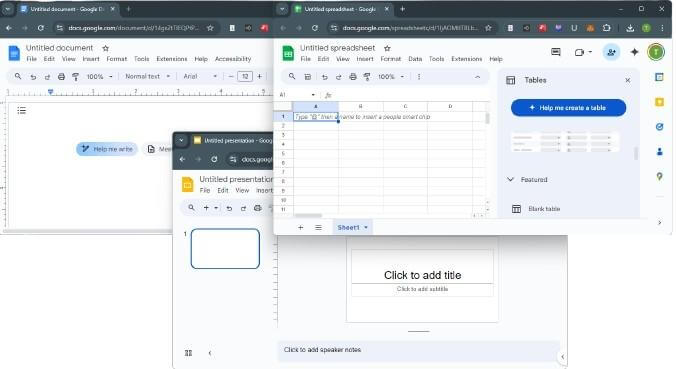676x369 pixels.
Task: Open Tasks in Sheets side panel
Action: 659,127
